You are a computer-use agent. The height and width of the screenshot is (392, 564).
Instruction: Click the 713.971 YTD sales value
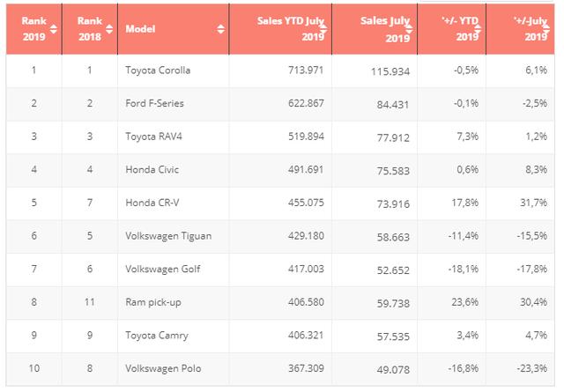[x=306, y=70]
